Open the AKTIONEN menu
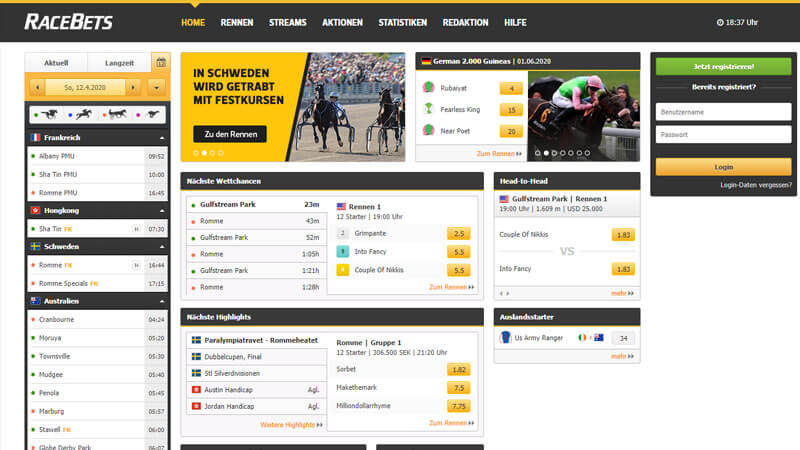The image size is (800, 450). (x=342, y=22)
